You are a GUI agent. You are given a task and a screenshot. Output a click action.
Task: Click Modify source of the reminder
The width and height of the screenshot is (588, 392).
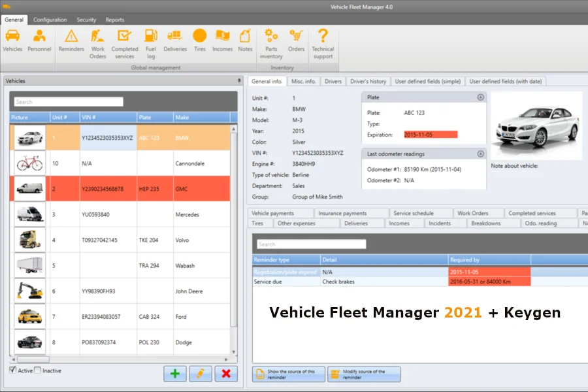coord(364,374)
